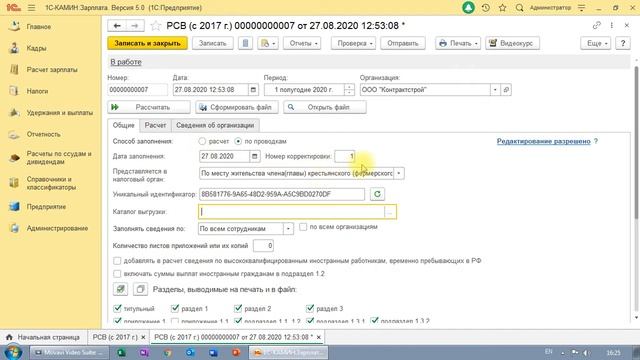Close the РСВ 00000000007 document tab
Image resolution: width=640 pixels, height=360 pixels.
(x=319, y=337)
